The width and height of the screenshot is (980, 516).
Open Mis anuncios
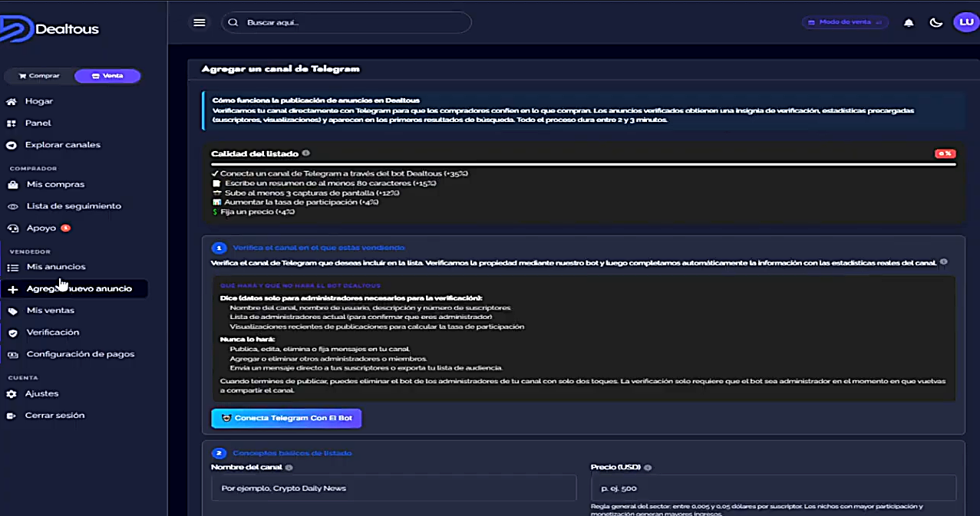tap(56, 267)
